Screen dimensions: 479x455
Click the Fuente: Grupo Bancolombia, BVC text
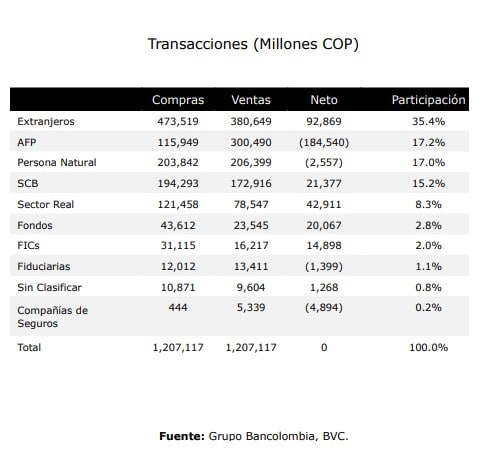[x=254, y=436]
